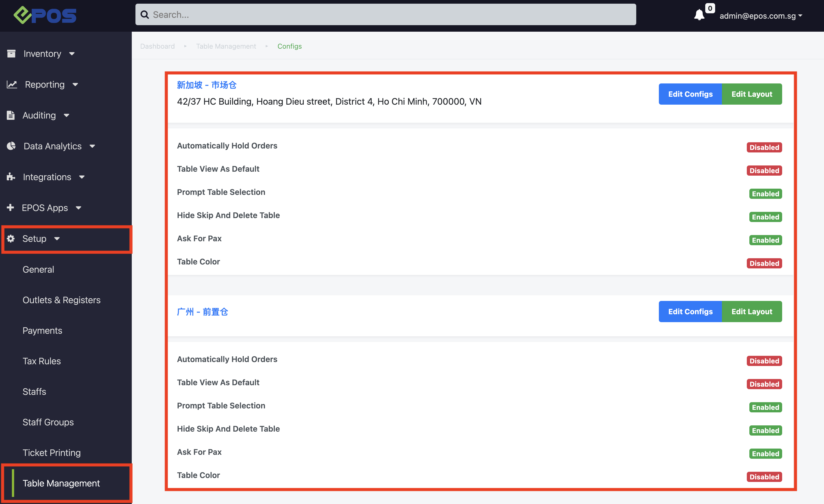The image size is (824, 504).
Task: Open the notifications bell
Action: [699, 15]
